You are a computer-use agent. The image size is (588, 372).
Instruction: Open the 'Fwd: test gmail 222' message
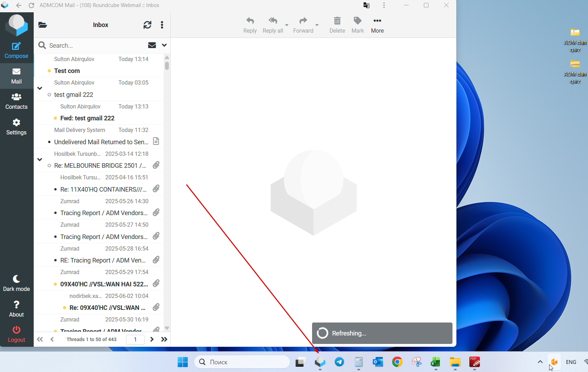pyautogui.click(x=99, y=113)
